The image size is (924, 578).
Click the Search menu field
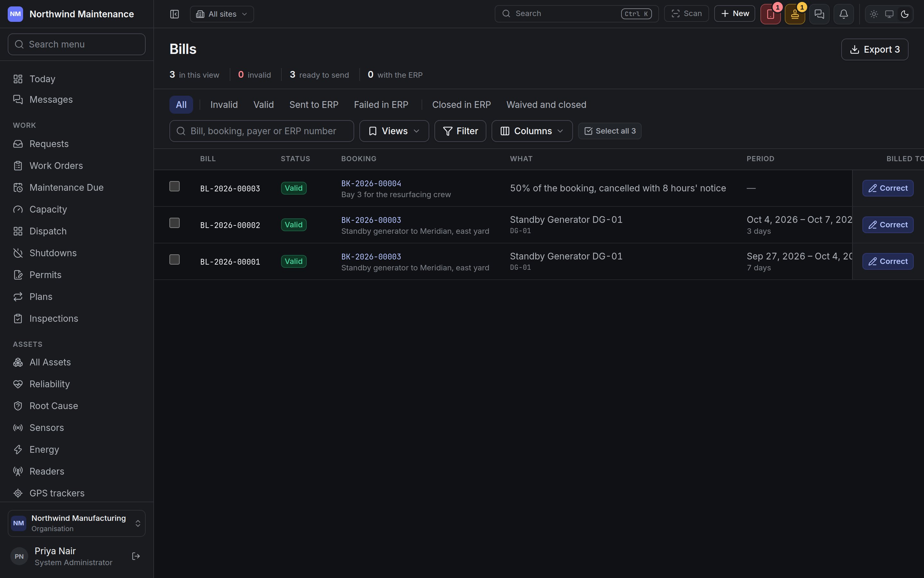[76, 44]
